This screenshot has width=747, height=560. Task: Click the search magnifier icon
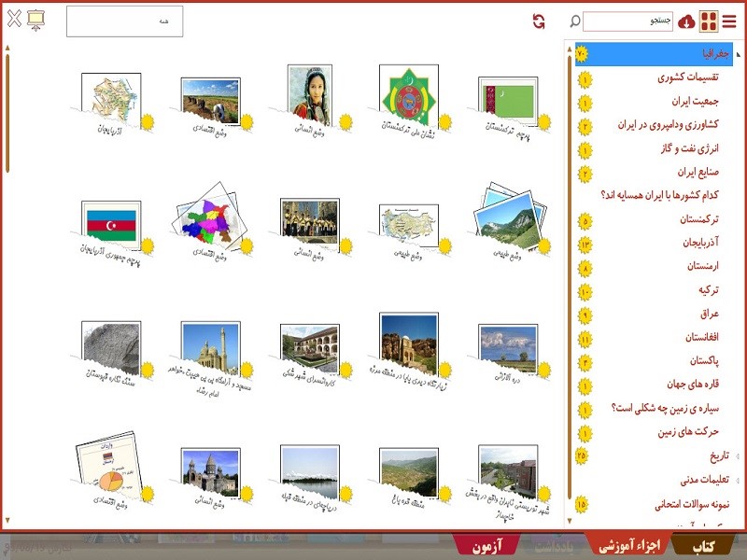575,20
